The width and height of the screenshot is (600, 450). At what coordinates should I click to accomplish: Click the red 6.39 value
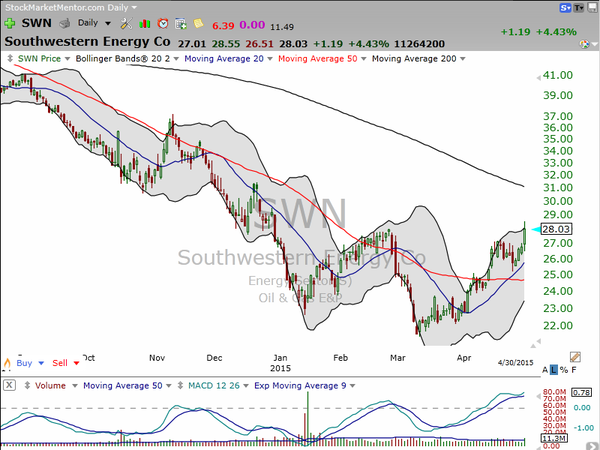[223, 26]
